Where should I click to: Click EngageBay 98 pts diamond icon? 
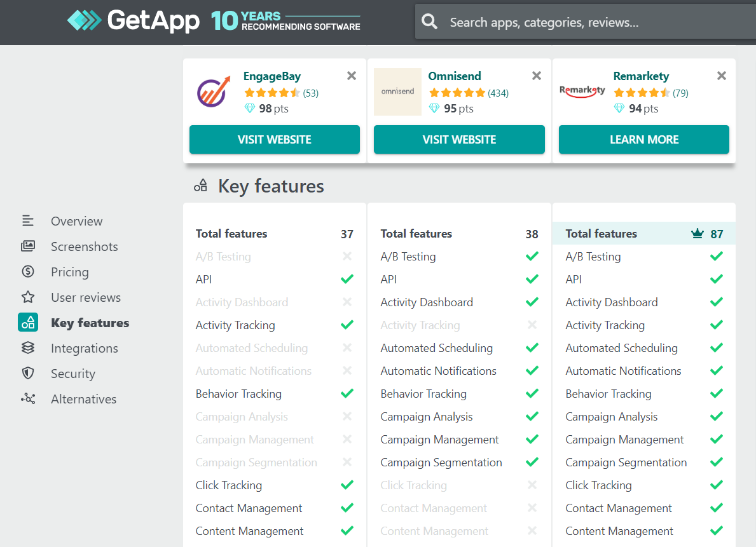tap(250, 109)
